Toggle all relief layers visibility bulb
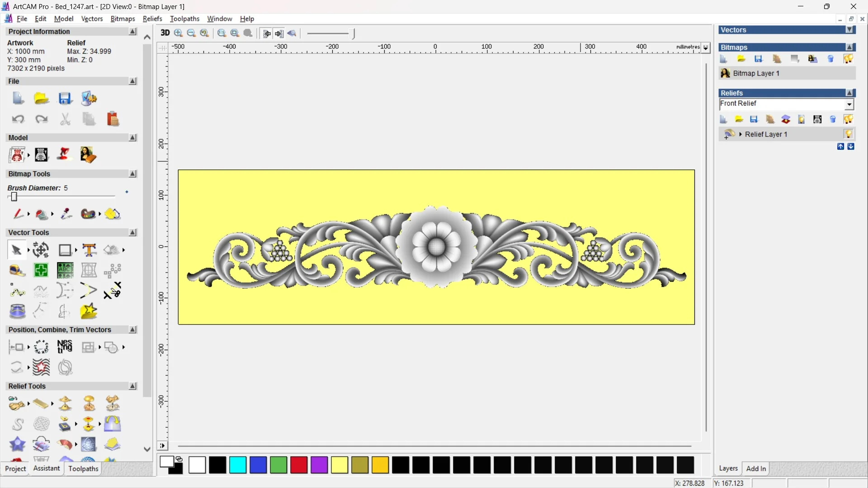Screen dimensions: 868x488 coord(848,119)
